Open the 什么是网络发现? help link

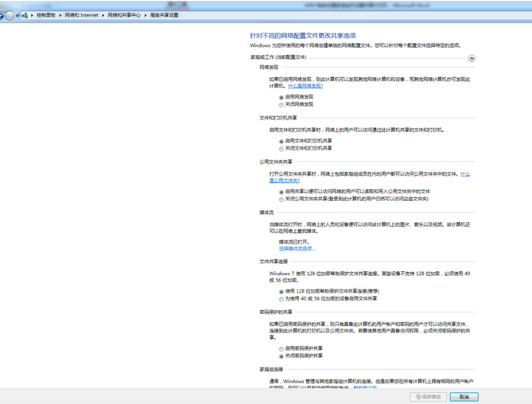[305, 85]
